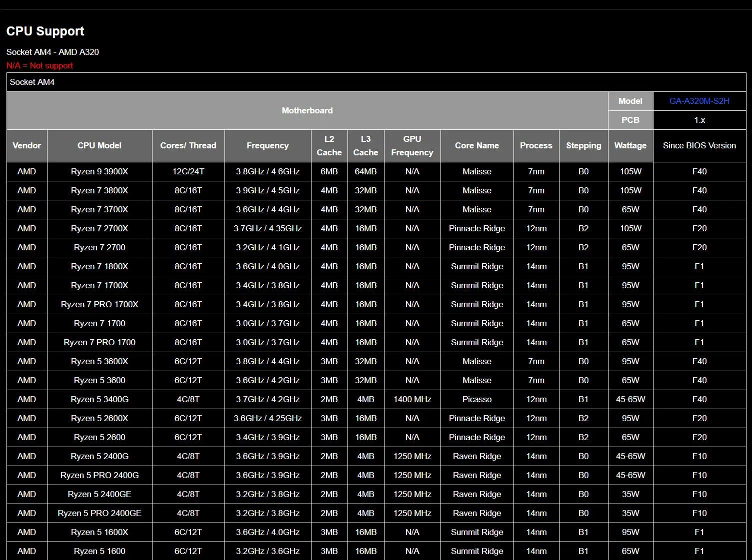This screenshot has height=560, width=752.
Task: Click the 3.7GHz / 4.35GHz frequency cell
Action: coord(267,228)
